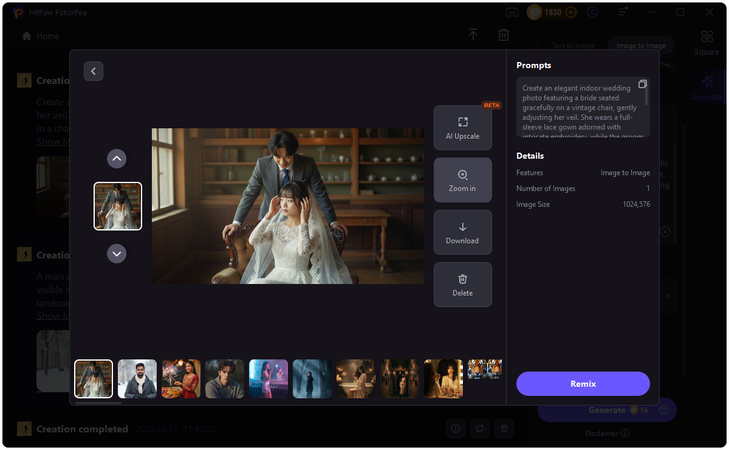729x450 pixels.
Task: Select the young man portrait thumbnail
Action: click(225, 379)
